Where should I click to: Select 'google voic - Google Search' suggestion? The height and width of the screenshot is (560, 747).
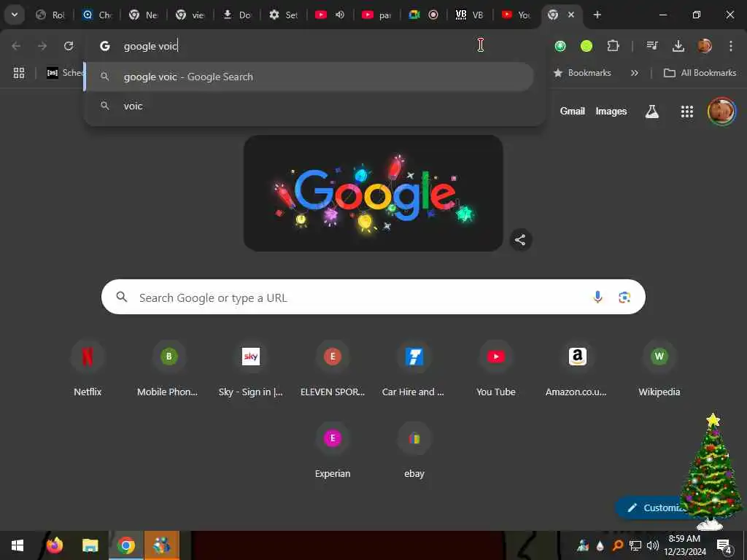(309, 77)
